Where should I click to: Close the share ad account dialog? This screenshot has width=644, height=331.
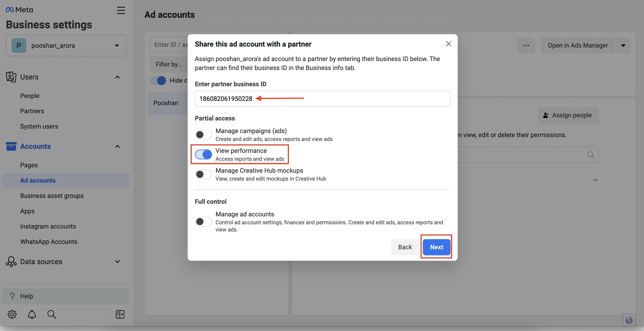(448, 44)
